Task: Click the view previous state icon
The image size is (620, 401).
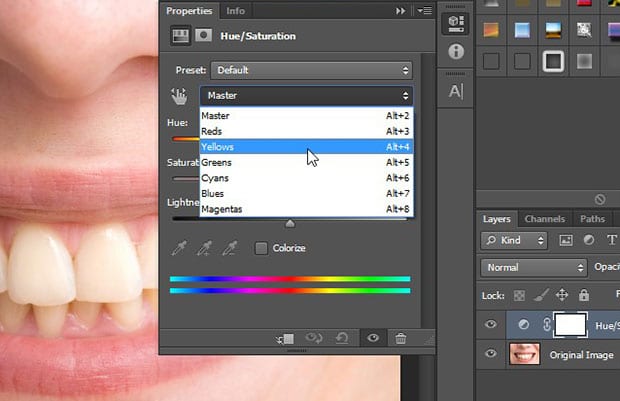Action: point(314,339)
